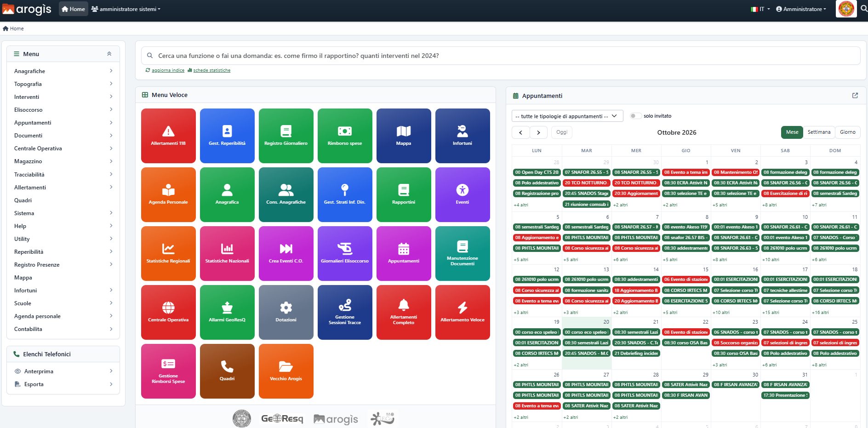
Task: Open the Allarmi GeoResQ tile
Action: pos(227,312)
